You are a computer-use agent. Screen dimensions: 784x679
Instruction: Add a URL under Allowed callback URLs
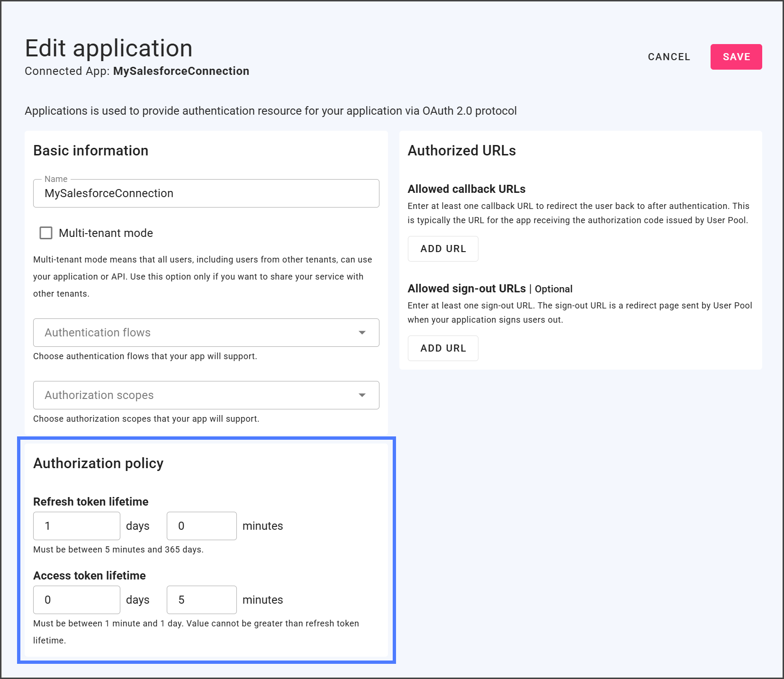[x=443, y=249]
